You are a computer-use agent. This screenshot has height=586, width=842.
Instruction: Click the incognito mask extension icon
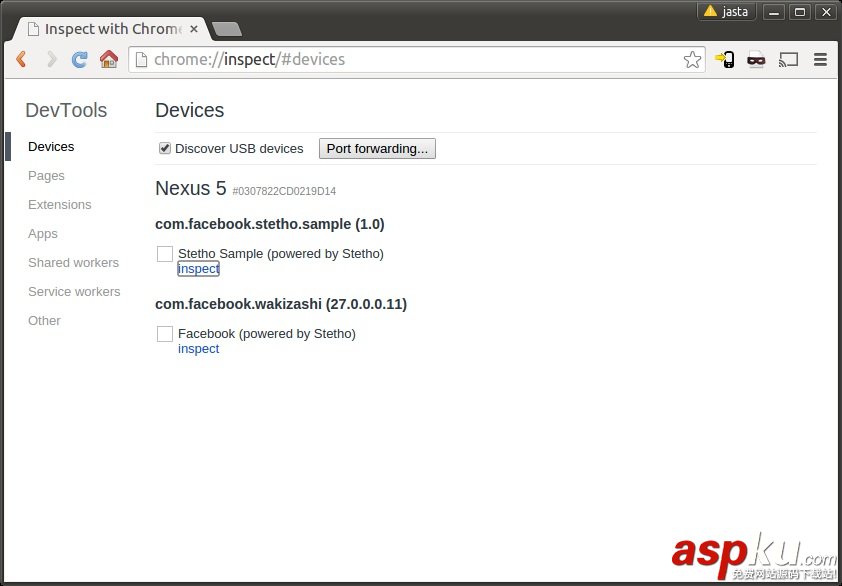[x=756, y=60]
